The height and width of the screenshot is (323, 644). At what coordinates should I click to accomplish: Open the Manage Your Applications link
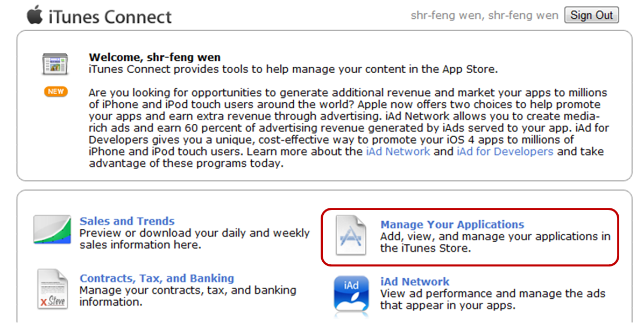(x=452, y=225)
